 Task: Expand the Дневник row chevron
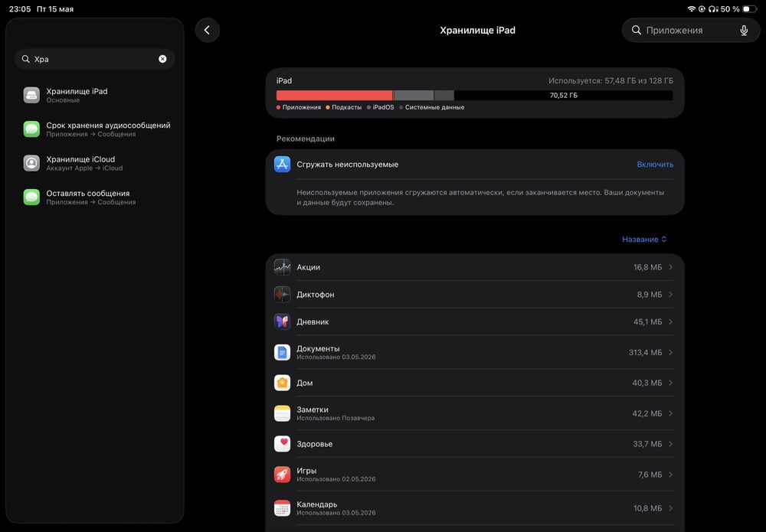coord(671,321)
